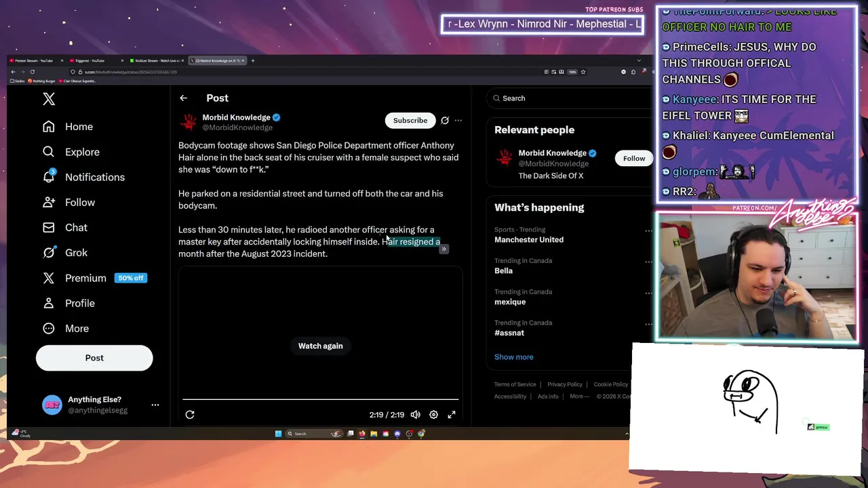Open File Explorer from the taskbar
Image resolution: width=868 pixels, height=488 pixels.
coord(374,434)
